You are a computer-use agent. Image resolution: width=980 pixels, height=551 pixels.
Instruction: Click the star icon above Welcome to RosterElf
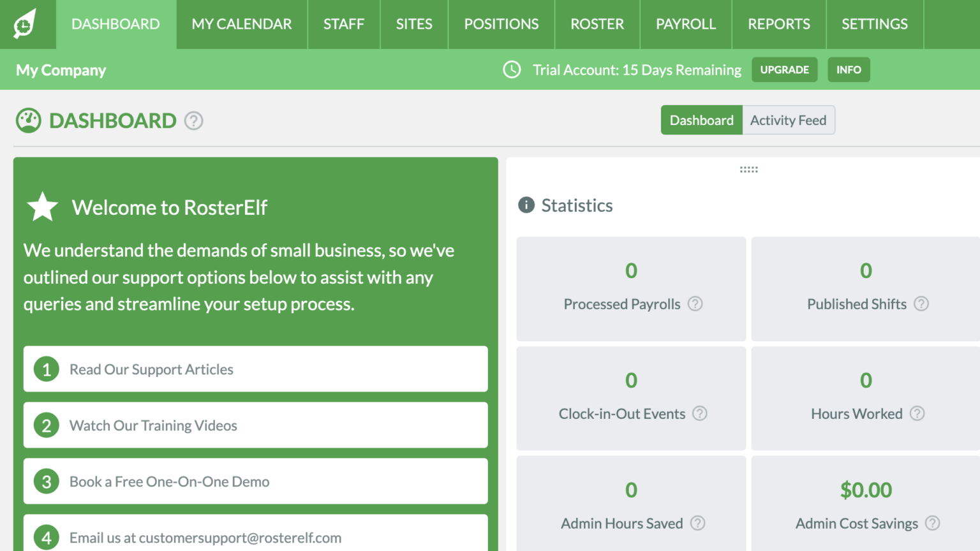click(41, 206)
